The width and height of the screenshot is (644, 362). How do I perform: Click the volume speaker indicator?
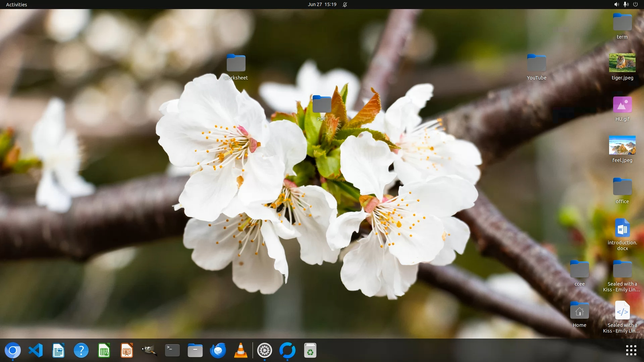click(616, 4)
